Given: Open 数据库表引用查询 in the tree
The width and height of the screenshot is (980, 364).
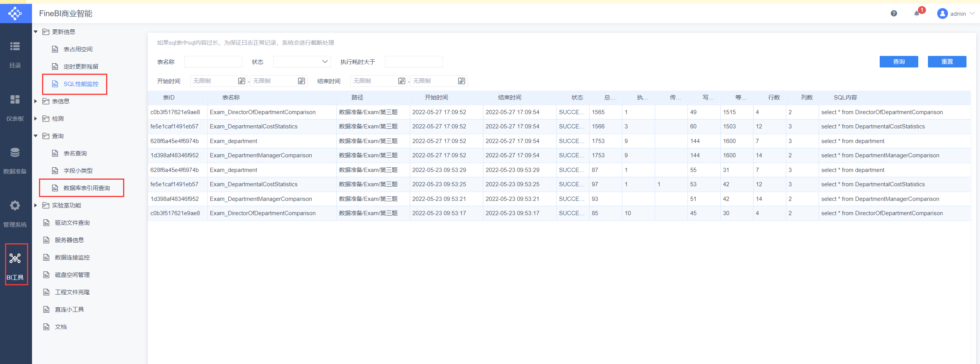Looking at the screenshot, I should 87,188.
